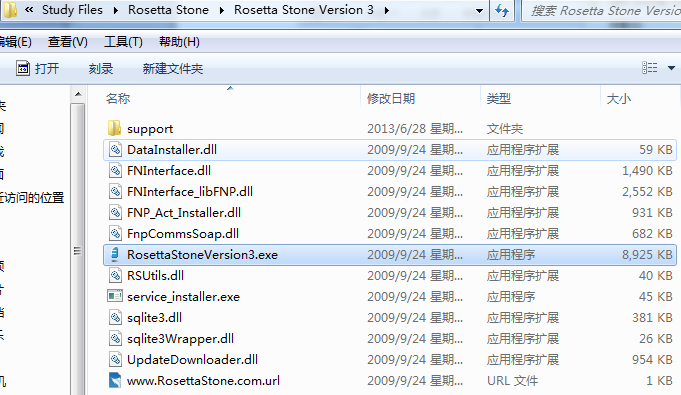Click the 8,925 KB size cell

pyautogui.click(x=647, y=254)
